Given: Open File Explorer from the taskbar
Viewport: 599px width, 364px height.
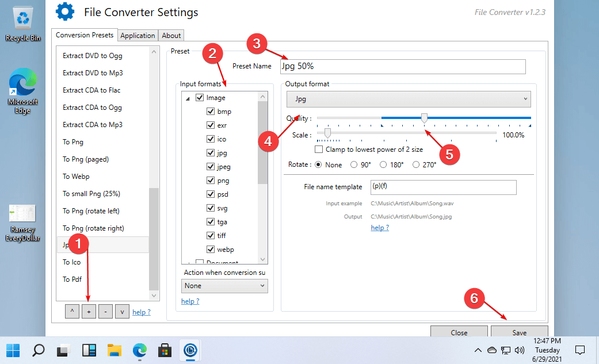Looking at the screenshot, I should [x=115, y=350].
